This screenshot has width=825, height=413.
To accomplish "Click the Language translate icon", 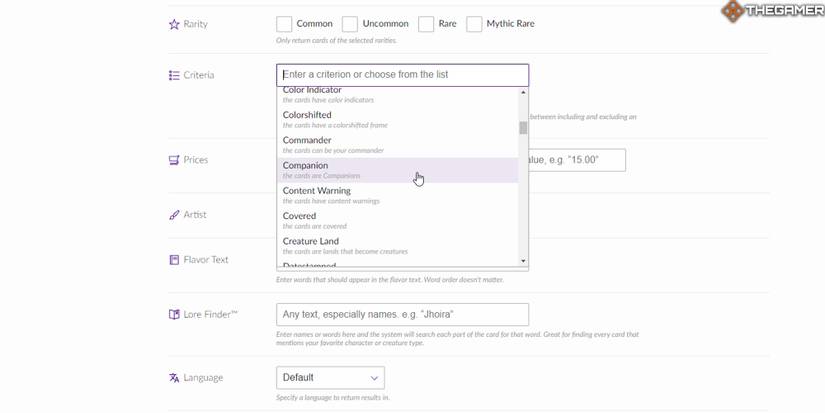I will click(x=174, y=378).
